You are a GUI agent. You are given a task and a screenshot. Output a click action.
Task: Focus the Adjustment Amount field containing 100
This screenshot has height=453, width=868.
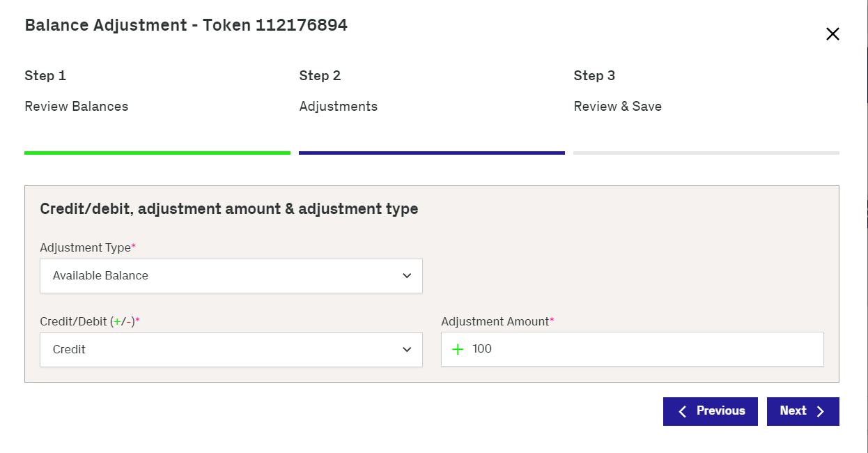click(x=633, y=349)
